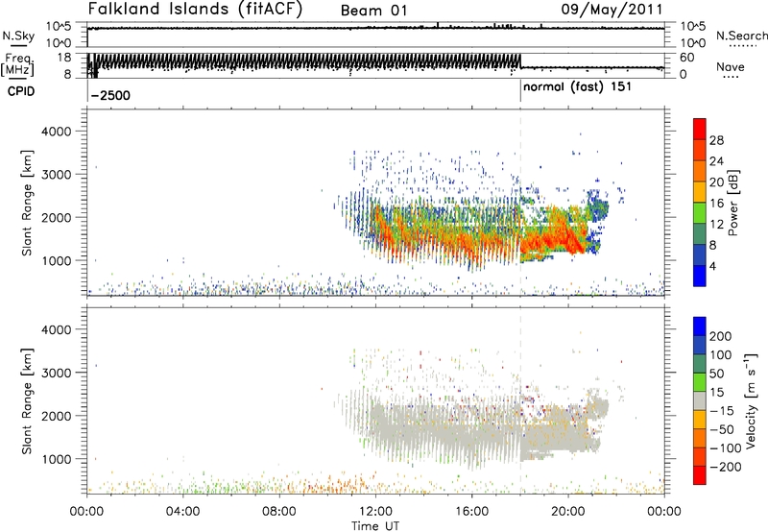Screen dimensions: 768x532
Task: Click the '28' tick on Power colorbar
Action: click(x=716, y=140)
